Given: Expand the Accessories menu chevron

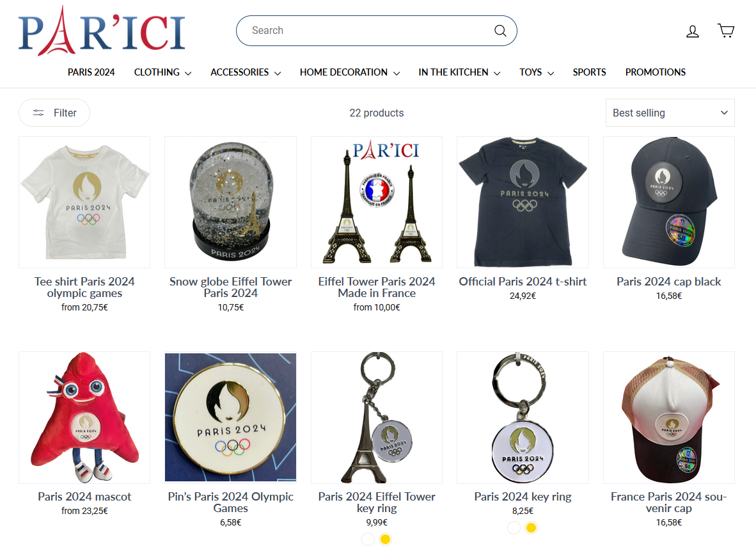Looking at the screenshot, I should coord(278,74).
